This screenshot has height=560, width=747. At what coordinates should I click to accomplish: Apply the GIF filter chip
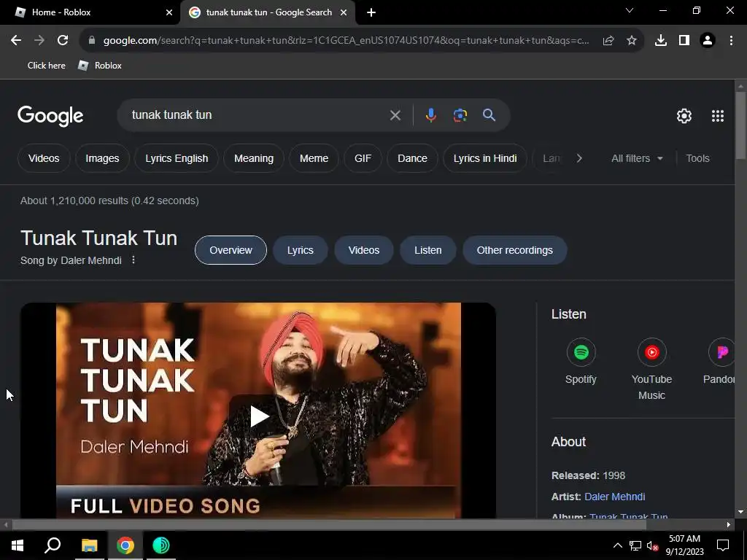363,158
